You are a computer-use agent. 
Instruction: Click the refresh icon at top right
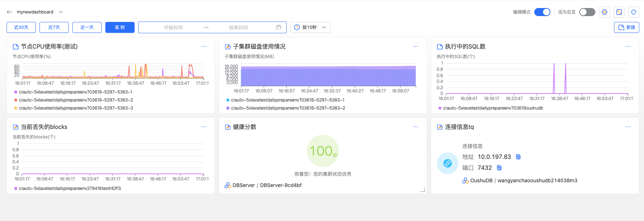pos(634,12)
